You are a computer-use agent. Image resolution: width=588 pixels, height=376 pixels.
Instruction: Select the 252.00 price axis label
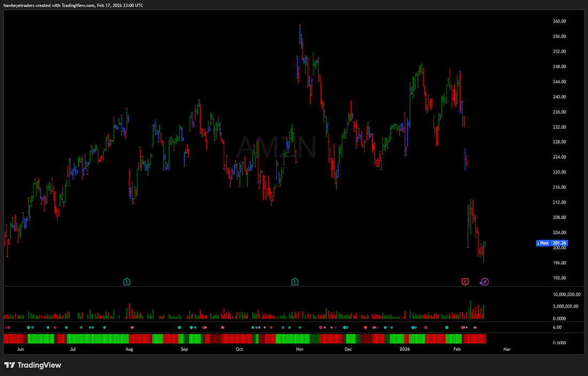[x=559, y=51]
